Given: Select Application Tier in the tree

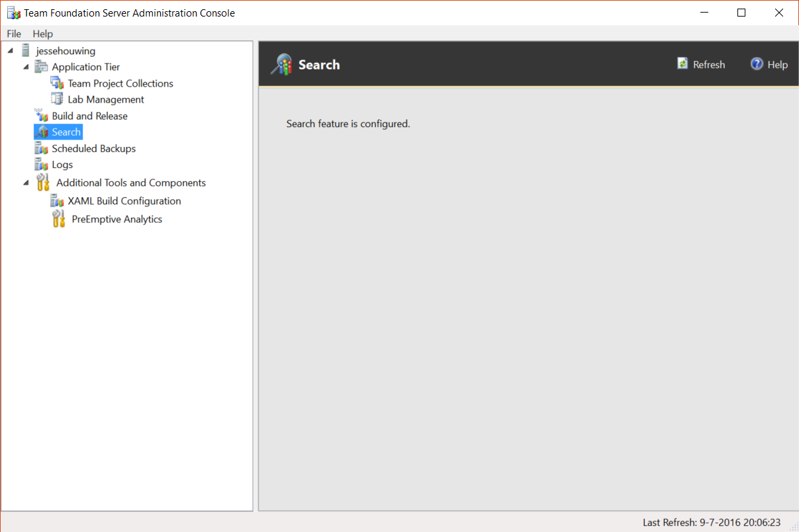Looking at the screenshot, I should click(x=86, y=67).
